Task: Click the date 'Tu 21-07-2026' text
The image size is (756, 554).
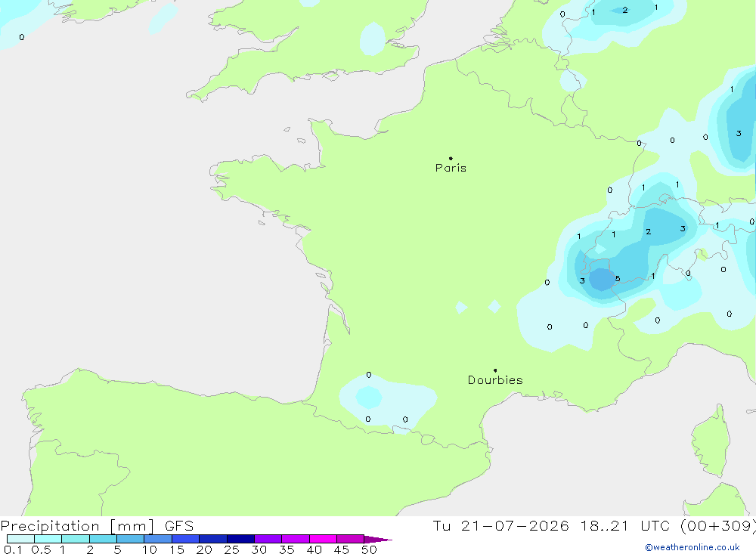Action: [x=500, y=526]
